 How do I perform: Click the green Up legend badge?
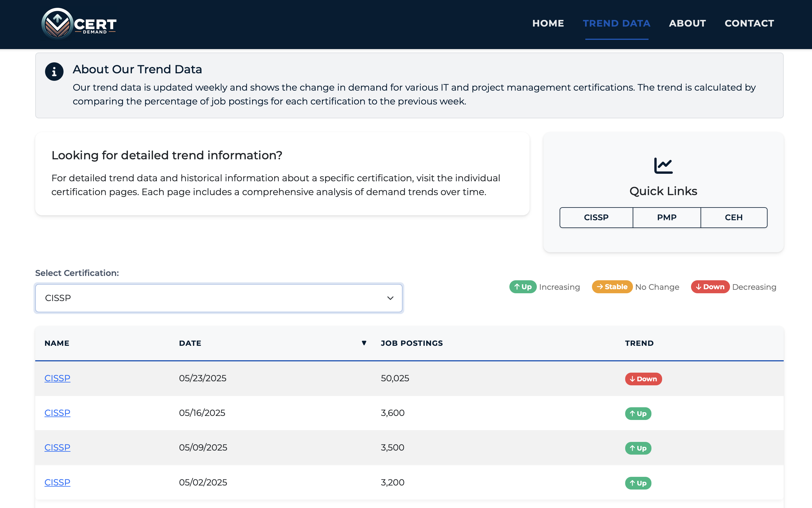(x=523, y=287)
